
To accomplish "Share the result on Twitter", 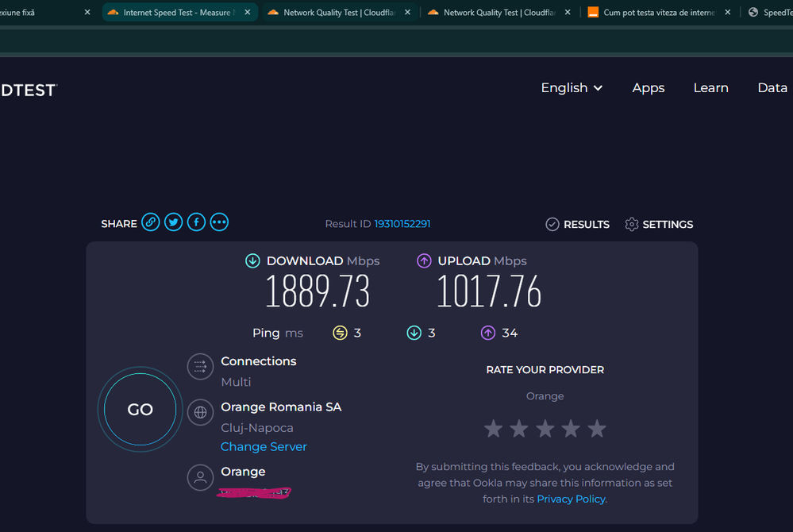I will coord(174,222).
